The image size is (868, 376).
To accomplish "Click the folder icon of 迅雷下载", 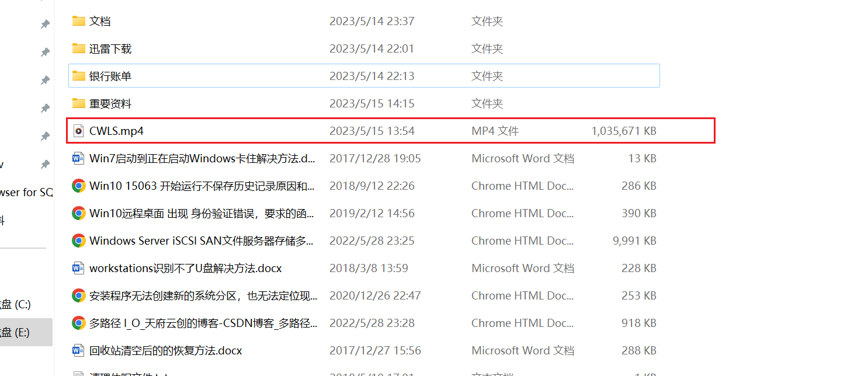I will coord(78,48).
